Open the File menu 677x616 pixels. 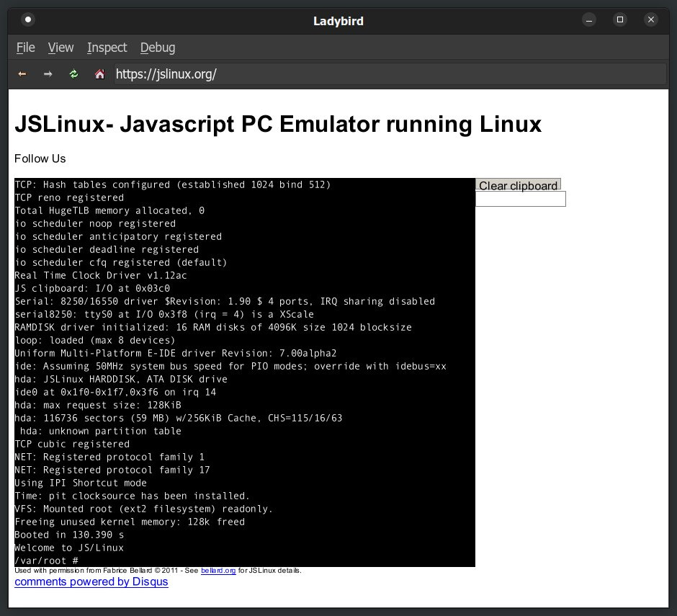[25, 48]
